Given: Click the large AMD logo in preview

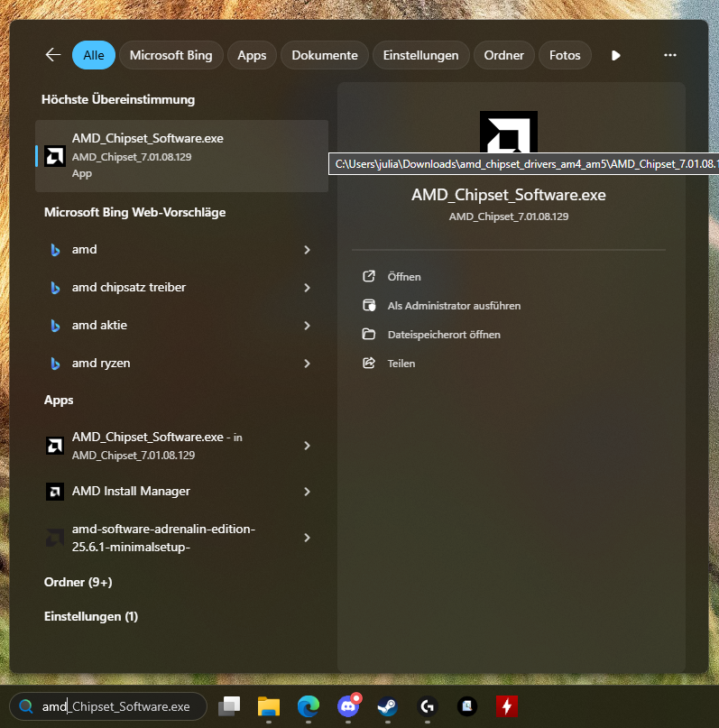Looking at the screenshot, I should [x=508, y=132].
